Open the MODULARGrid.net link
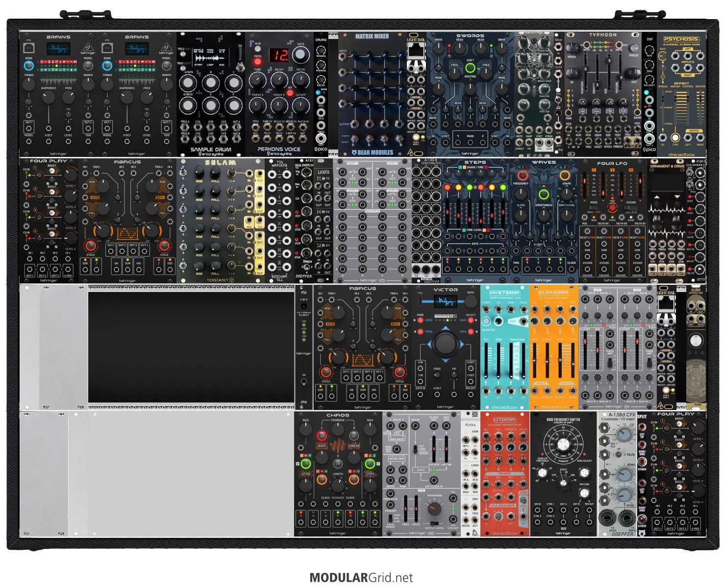Viewport: 723px width, 588px height. tap(361, 578)
